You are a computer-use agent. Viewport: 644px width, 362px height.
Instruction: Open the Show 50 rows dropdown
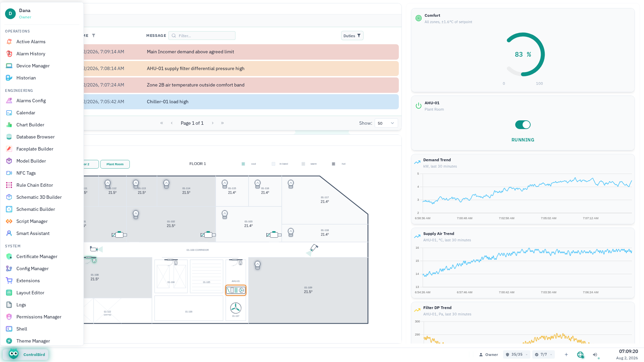click(x=386, y=123)
